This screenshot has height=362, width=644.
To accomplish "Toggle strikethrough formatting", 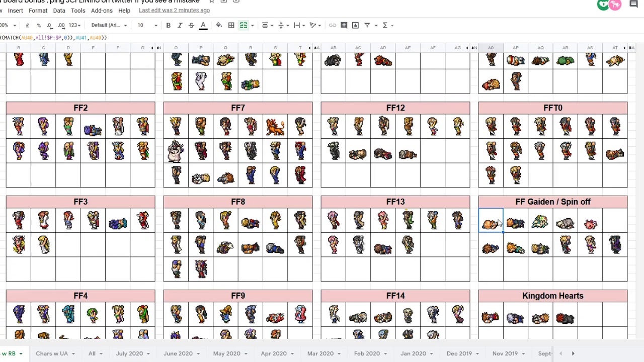I will [191, 25].
